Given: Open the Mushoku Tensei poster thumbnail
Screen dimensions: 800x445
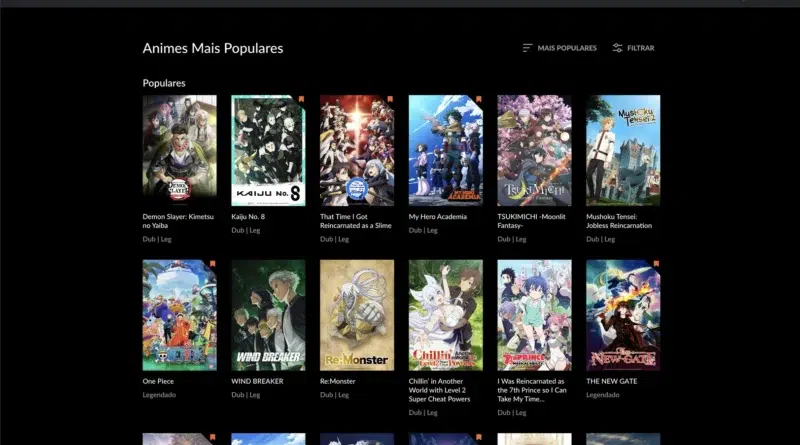Looking at the screenshot, I should pos(623,151).
